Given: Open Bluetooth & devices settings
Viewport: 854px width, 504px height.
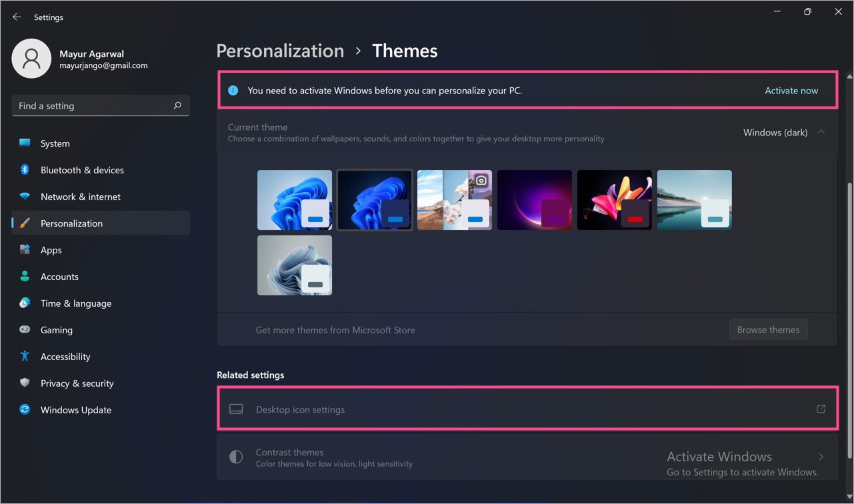Looking at the screenshot, I should pyautogui.click(x=101, y=170).
